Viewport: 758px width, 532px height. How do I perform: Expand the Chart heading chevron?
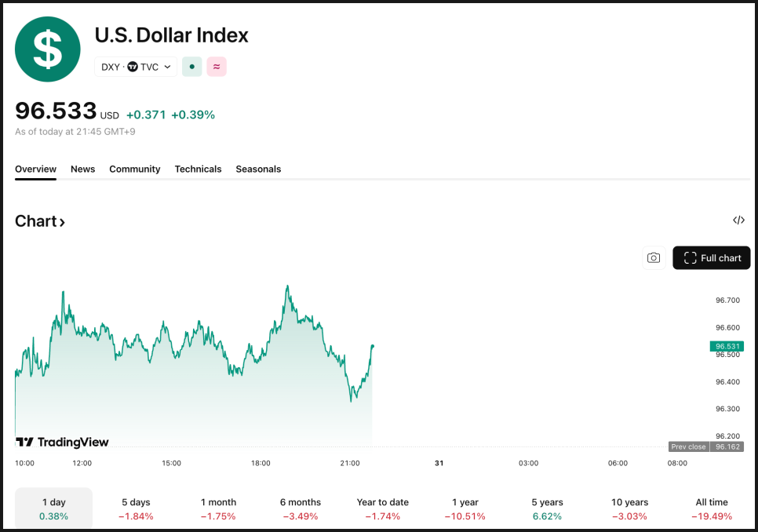62,222
